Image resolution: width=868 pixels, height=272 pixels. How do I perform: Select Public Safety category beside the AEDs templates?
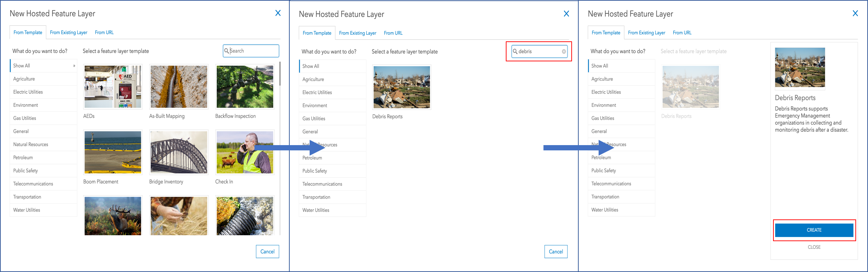point(26,171)
